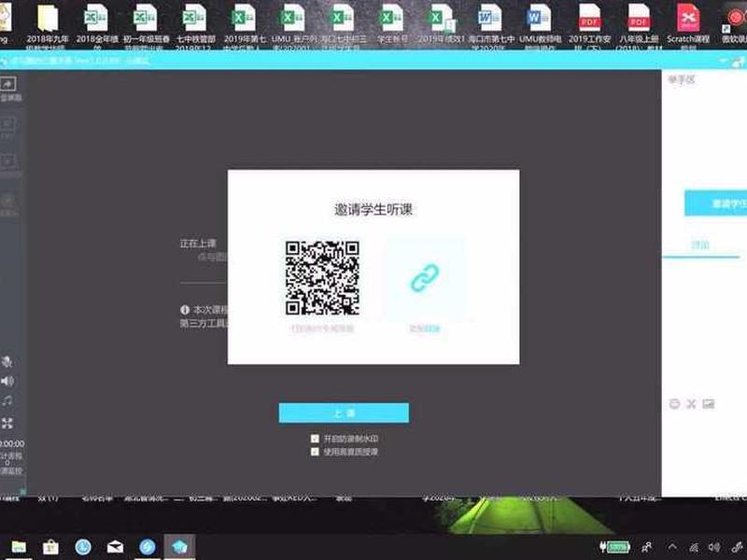Open the Microsoft Store icon on the taskbar

[50, 547]
